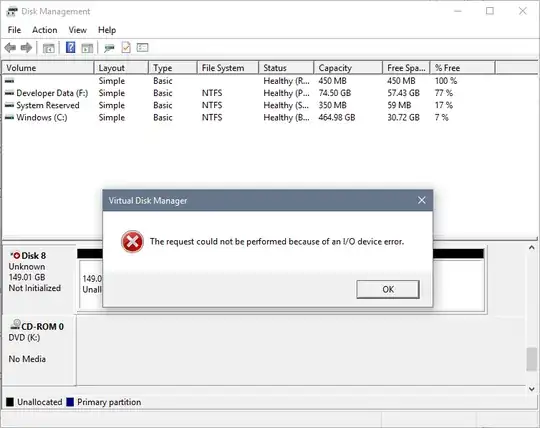This screenshot has height=428, width=540.
Task: Click the Settings list view toolbar icon
Action: [x=142, y=48]
